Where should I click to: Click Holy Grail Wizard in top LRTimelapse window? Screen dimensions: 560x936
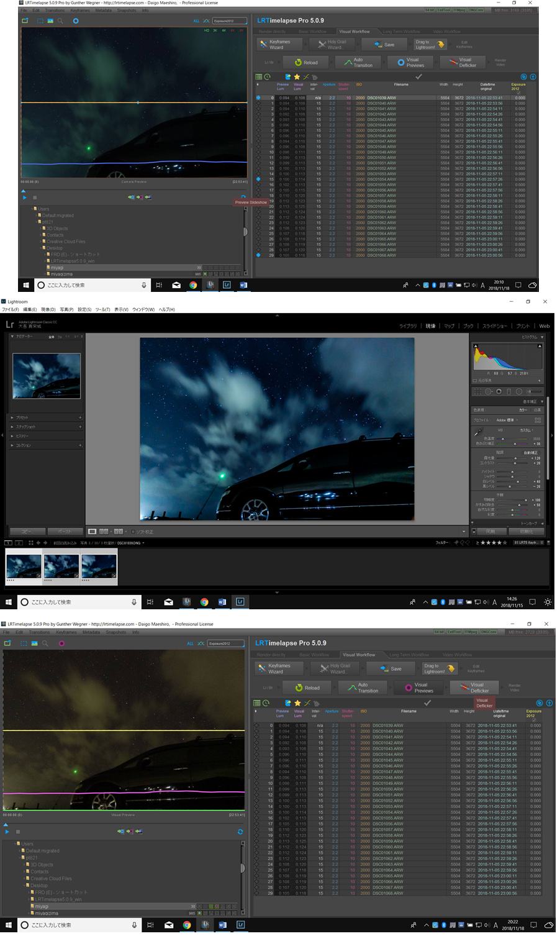pos(332,44)
